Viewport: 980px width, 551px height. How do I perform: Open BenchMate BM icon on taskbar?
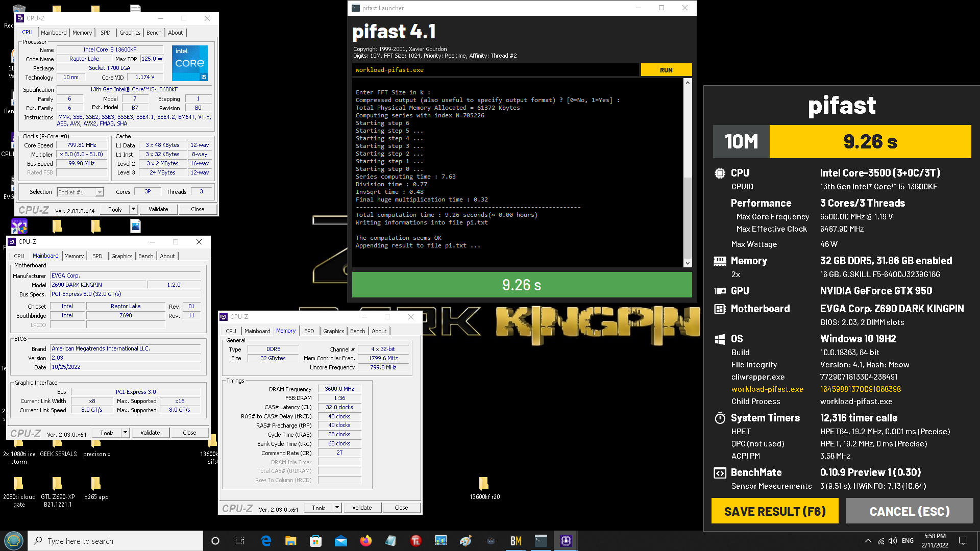pyautogui.click(x=516, y=541)
